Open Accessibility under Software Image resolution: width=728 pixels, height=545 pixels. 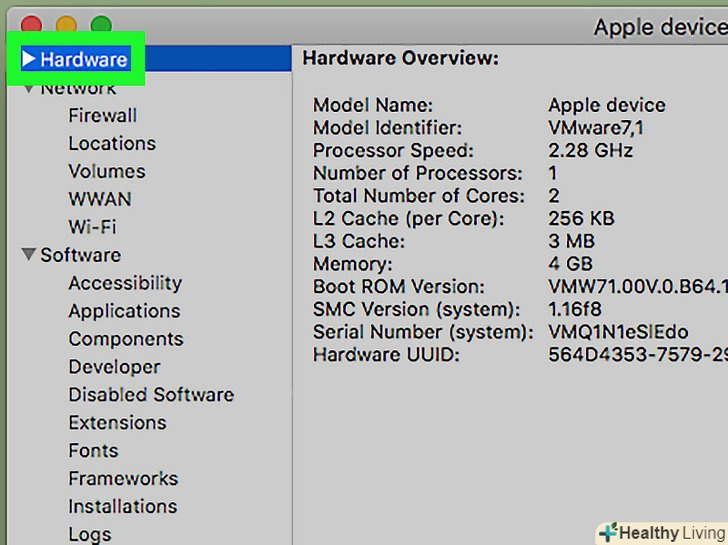tap(125, 283)
